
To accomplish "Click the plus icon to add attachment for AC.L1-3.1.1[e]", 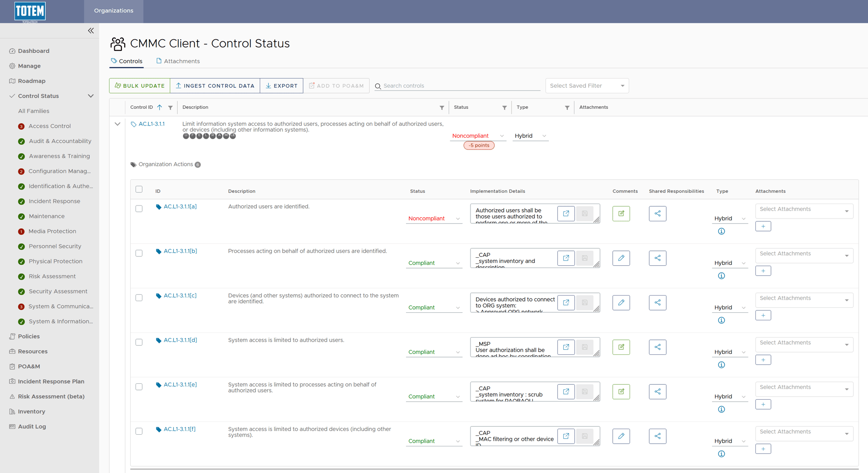I will pyautogui.click(x=763, y=404).
